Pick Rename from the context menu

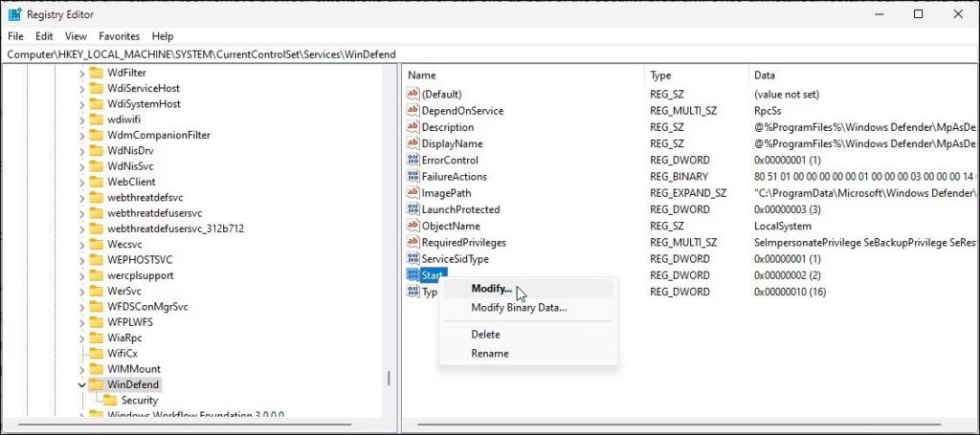[x=490, y=354]
